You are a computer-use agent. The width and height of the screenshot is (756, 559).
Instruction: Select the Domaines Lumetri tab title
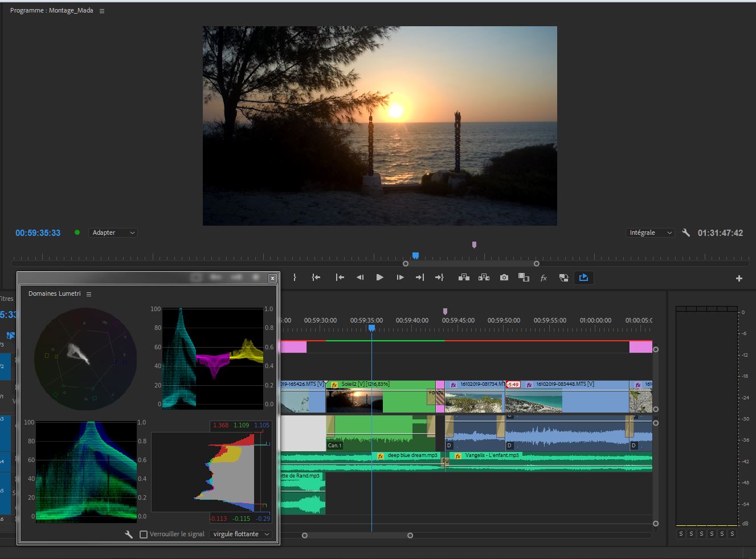tap(55, 293)
